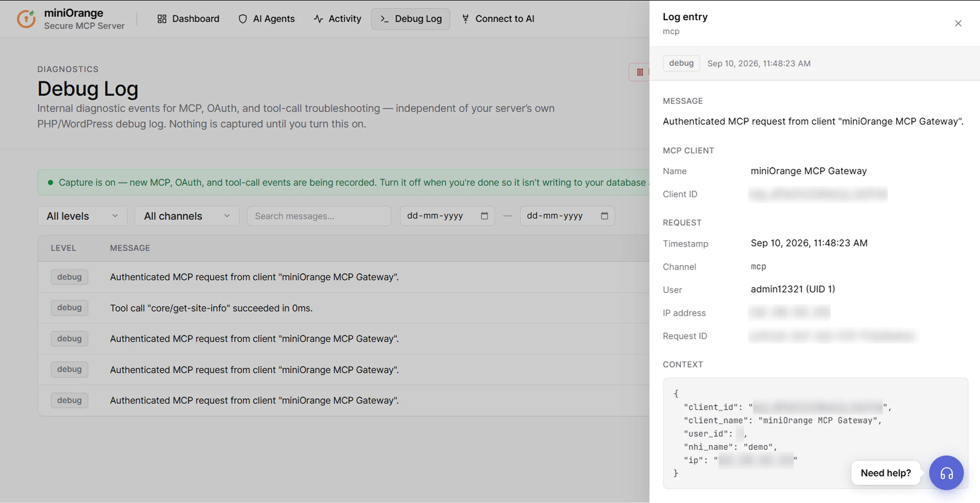Open the Dashboard tab
This screenshot has height=503, width=980.
click(x=188, y=19)
